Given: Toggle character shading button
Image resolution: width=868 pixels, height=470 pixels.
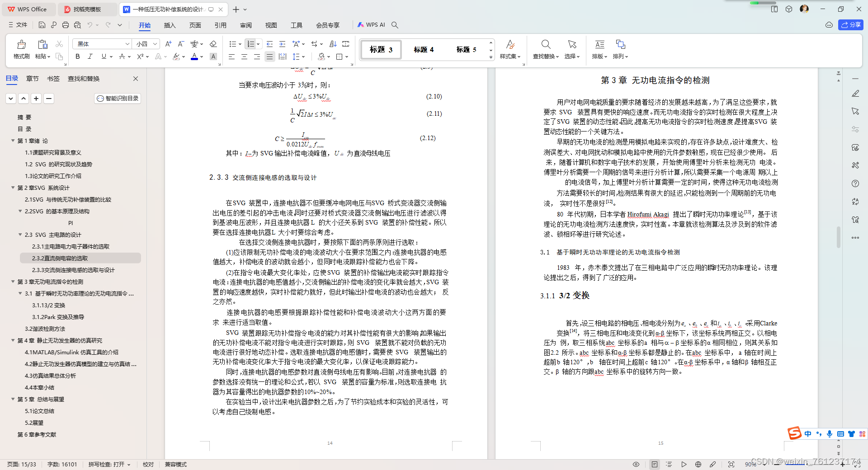Looking at the screenshot, I should pyautogui.click(x=213, y=56).
